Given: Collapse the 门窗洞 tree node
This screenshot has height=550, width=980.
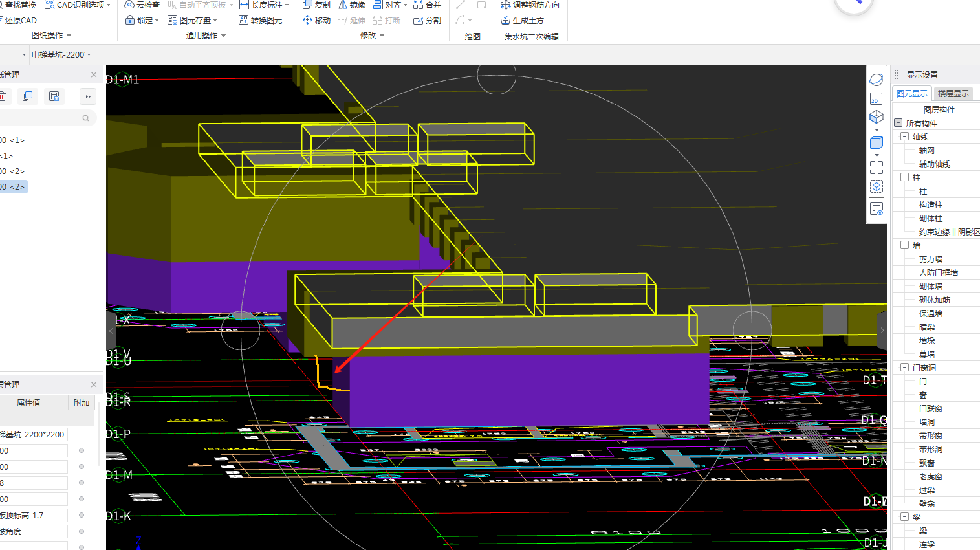Looking at the screenshot, I should tap(905, 368).
